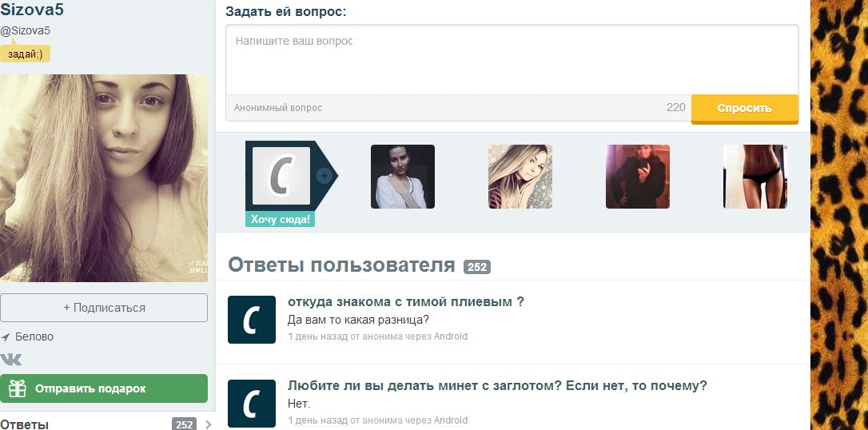Screen dimensions: 868x430
Task: Click the answer text Да вам то какая разница?
Action: [x=358, y=320]
